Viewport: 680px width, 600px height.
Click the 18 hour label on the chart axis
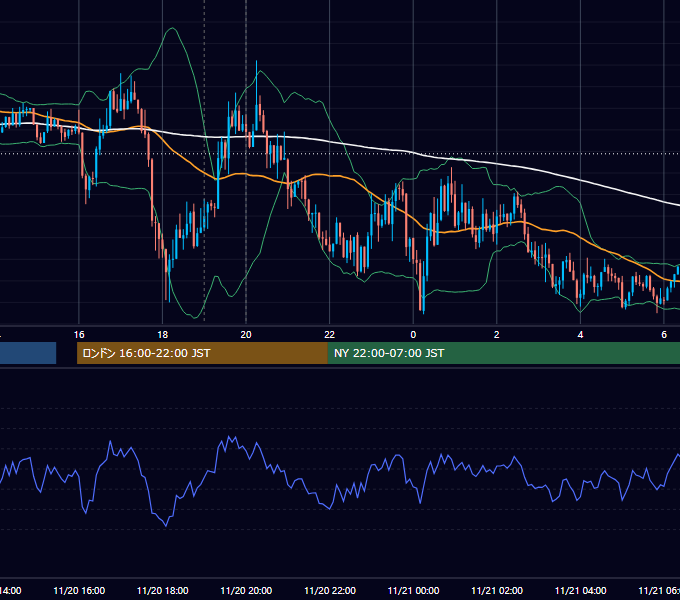[x=163, y=335]
